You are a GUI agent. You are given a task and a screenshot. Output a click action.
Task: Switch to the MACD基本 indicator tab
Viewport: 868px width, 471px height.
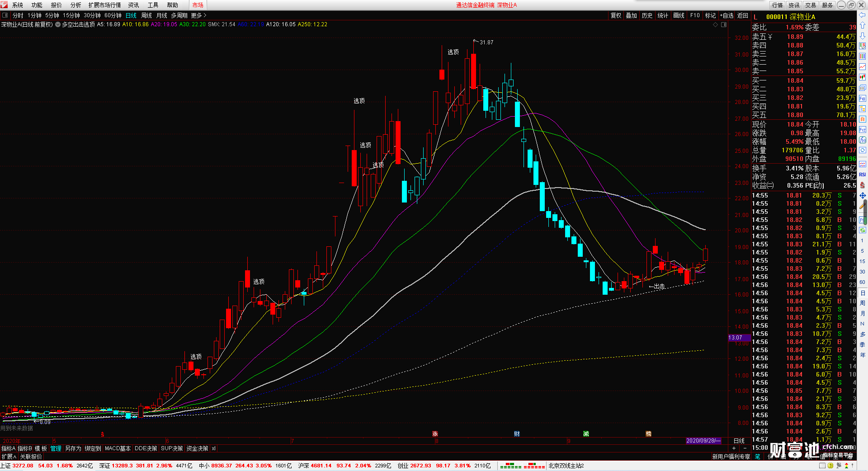[118, 448]
